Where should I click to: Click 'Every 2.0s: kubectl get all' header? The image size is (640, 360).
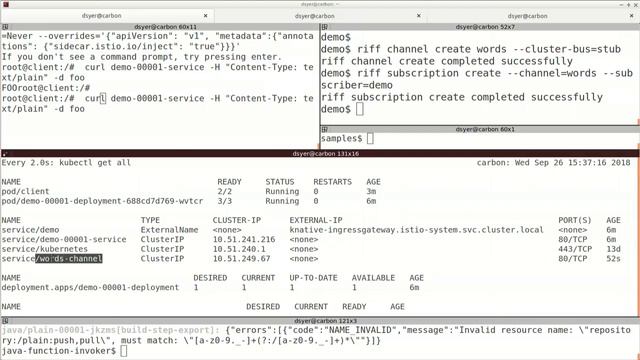[x=66, y=163]
